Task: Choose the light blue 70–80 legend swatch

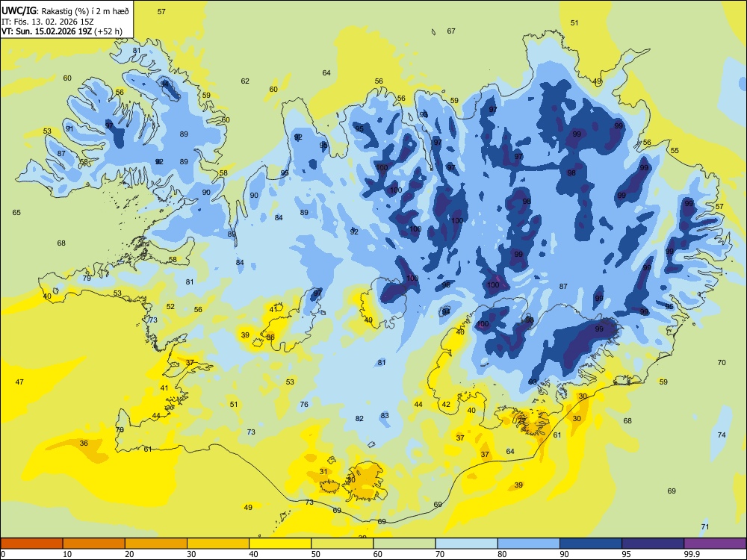Action: click(466, 544)
